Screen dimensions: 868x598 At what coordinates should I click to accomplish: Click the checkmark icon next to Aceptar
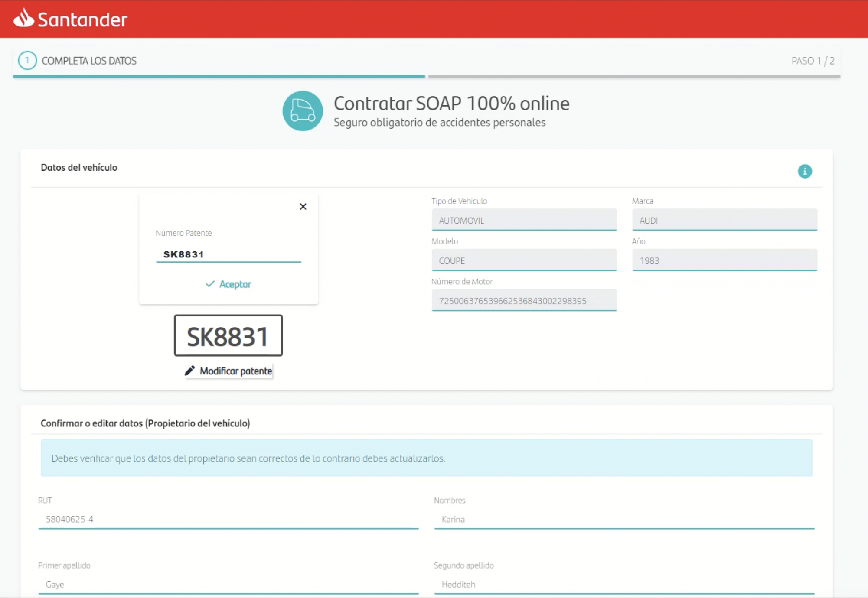point(210,284)
